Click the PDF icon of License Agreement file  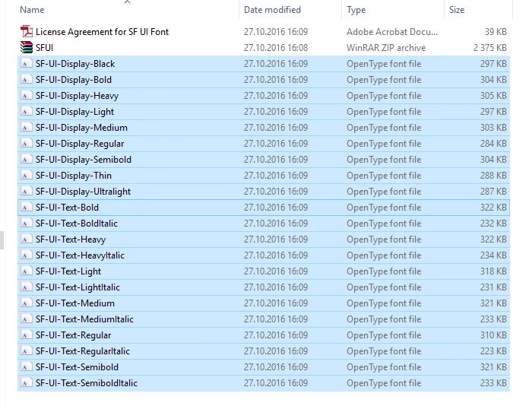click(x=27, y=32)
